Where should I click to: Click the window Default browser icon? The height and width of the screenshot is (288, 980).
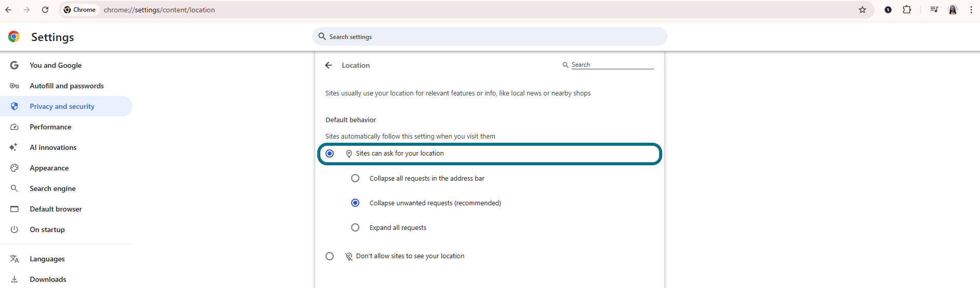tap(14, 209)
